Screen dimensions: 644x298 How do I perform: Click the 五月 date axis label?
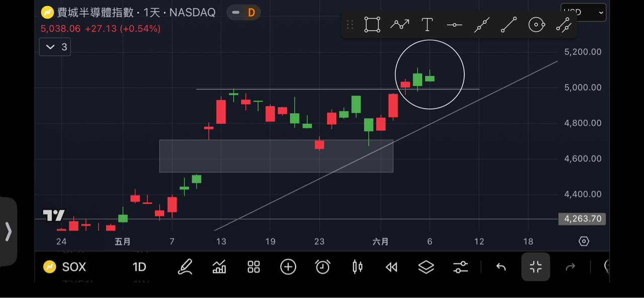[123, 242]
